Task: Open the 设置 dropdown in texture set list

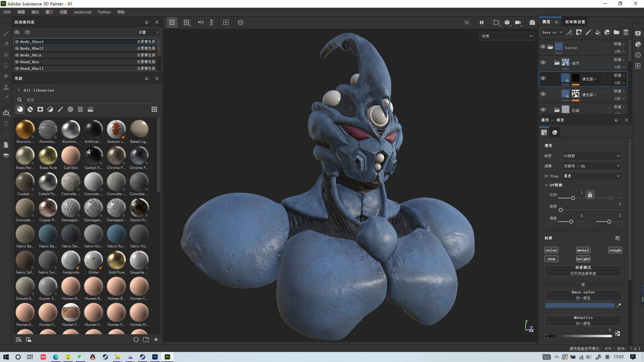Action: click(149, 32)
